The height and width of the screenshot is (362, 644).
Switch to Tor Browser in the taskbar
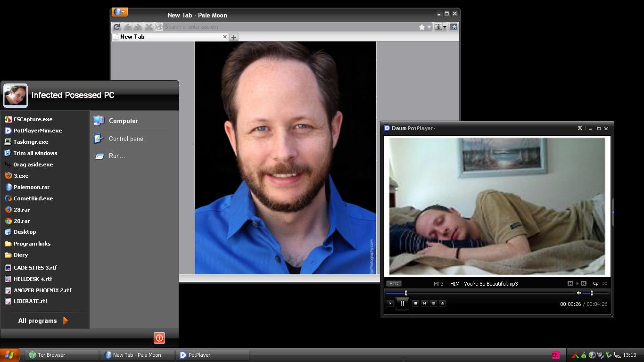tap(62, 355)
